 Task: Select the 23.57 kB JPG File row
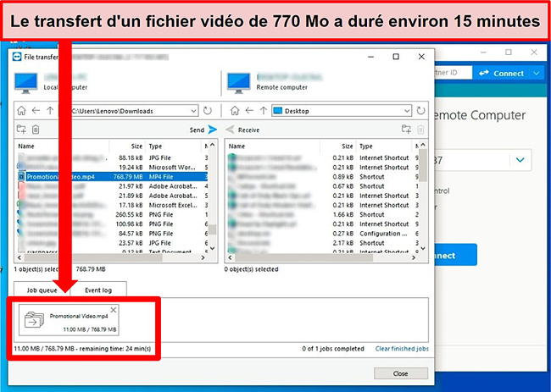113,243
